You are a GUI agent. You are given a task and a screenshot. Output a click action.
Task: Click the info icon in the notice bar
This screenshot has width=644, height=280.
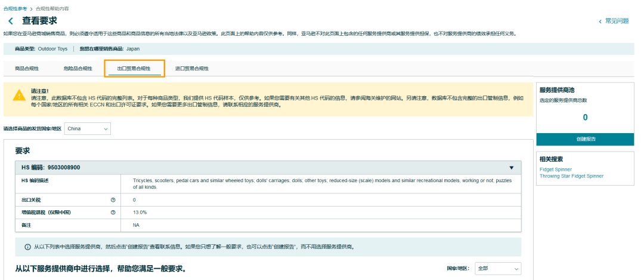27,247
